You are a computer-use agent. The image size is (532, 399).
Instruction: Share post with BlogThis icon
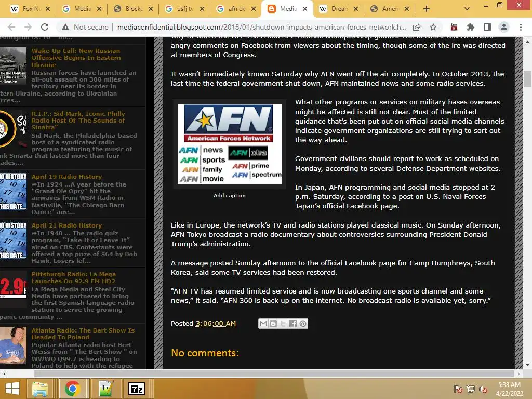273,324
